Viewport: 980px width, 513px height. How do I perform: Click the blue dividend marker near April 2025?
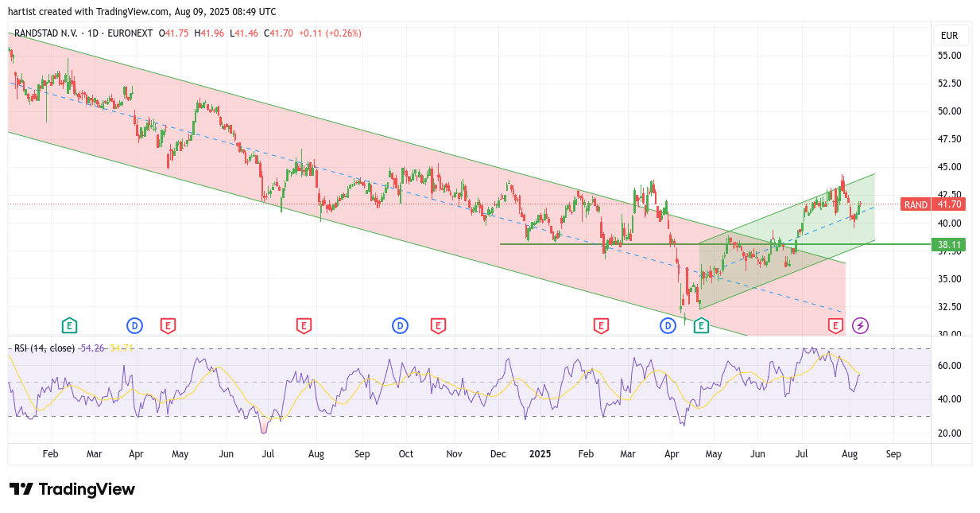pyautogui.click(x=668, y=325)
